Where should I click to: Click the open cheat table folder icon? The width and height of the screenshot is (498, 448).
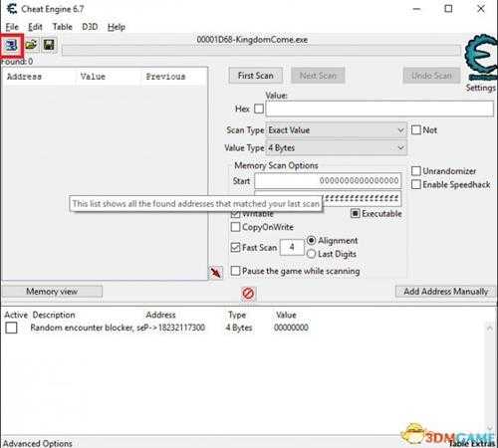point(31,45)
